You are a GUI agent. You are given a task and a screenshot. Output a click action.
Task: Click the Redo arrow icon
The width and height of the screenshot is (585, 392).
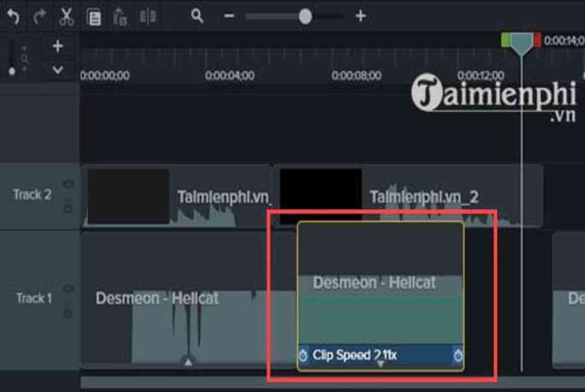coord(40,17)
